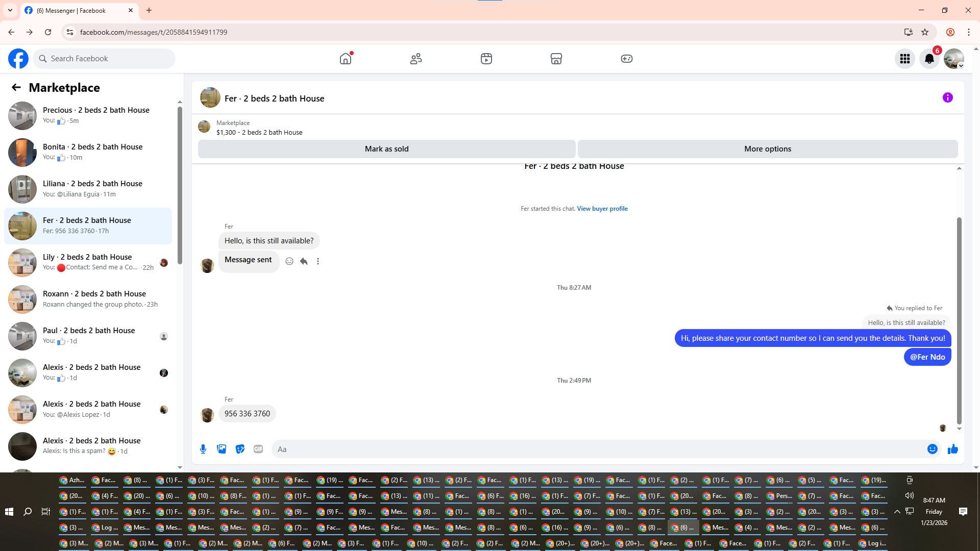The image size is (980, 551).
Task: Click the message text input field
Action: tap(597, 449)
